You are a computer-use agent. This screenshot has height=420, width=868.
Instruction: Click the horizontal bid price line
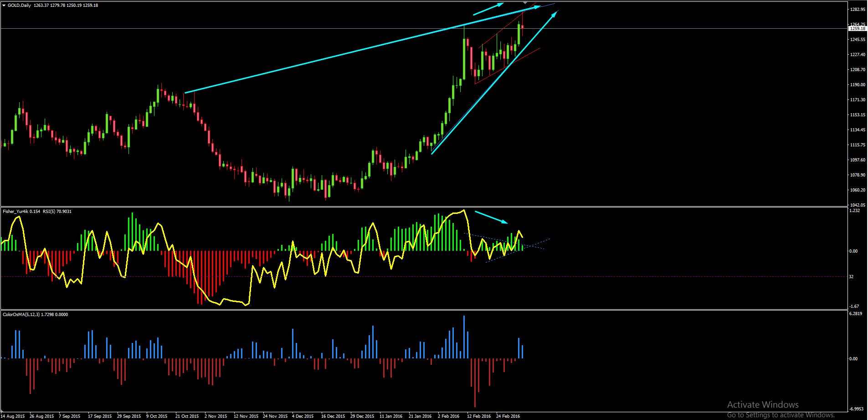click(x=424, y=29)
